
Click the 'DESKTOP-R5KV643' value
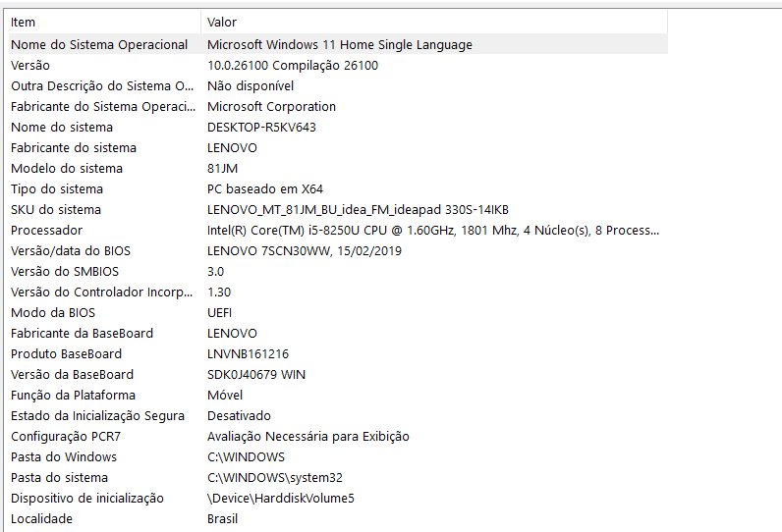pos(262,127)
